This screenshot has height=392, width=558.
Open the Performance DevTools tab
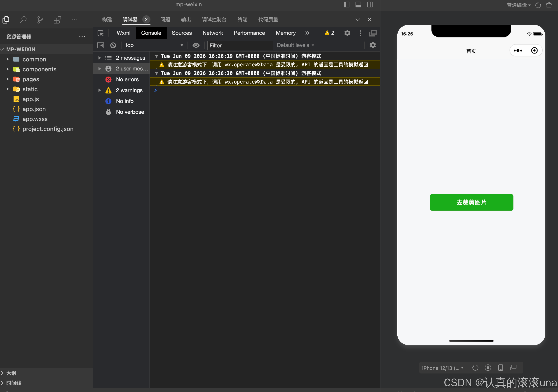click(249, 33)
